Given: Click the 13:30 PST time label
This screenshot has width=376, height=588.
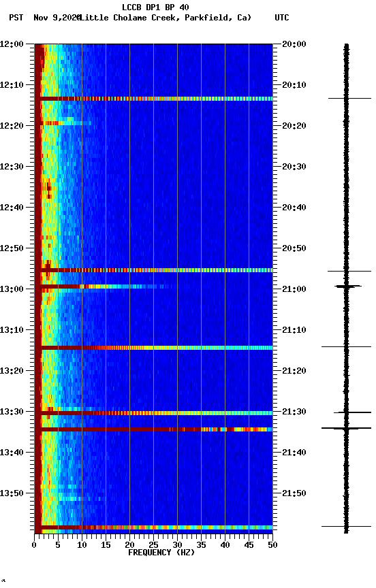Looking at the screenshot, I should pyautogui.click(x=12, y=412).
